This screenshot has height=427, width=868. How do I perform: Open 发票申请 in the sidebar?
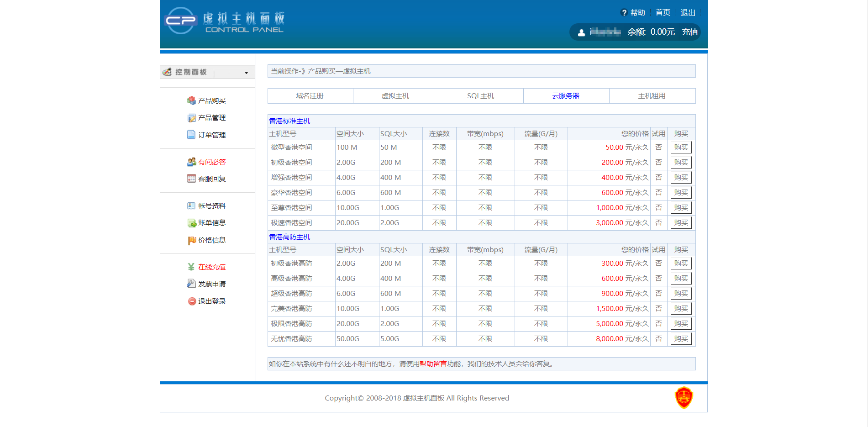pyautogui.click(x=212, y=284)
